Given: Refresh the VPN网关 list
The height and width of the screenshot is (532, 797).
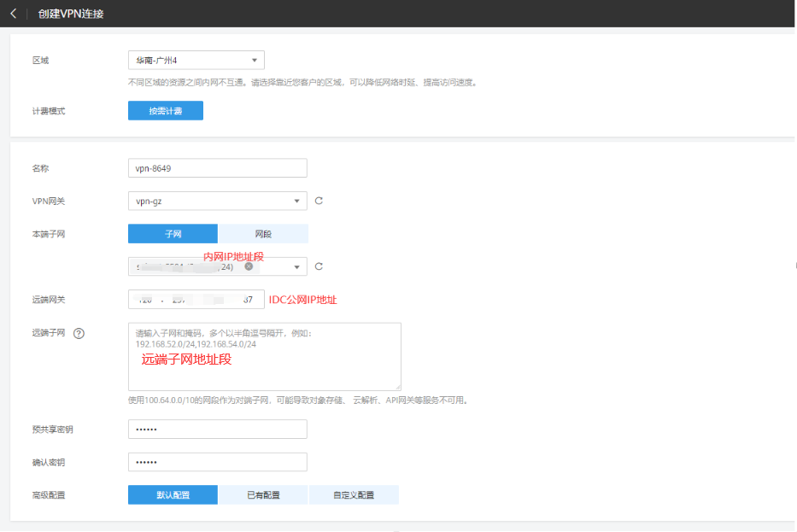Looking at the screenshot, I should pyautogui.click(x=319, y=201).
